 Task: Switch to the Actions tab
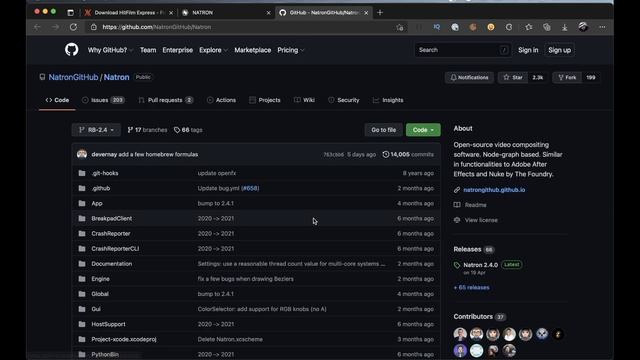click(221, 100)
